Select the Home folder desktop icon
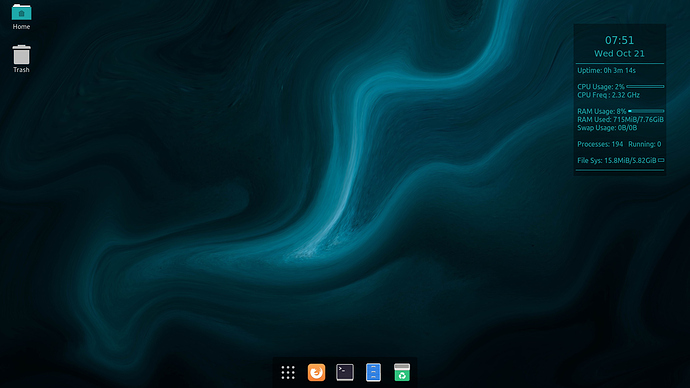The height and width of the screenshot is (388, 690). (x=21, y=12)
